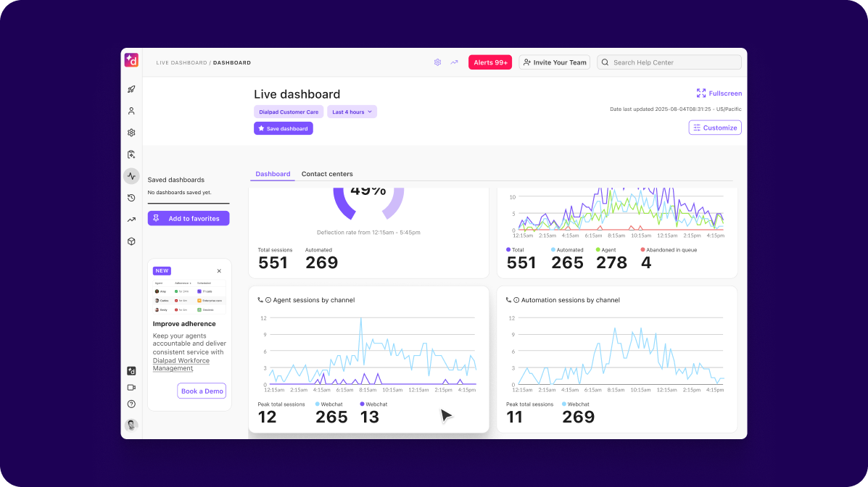Switch to the Dashboard tab
The height and width of the screenshot is (487, 868).
(273, 174)
